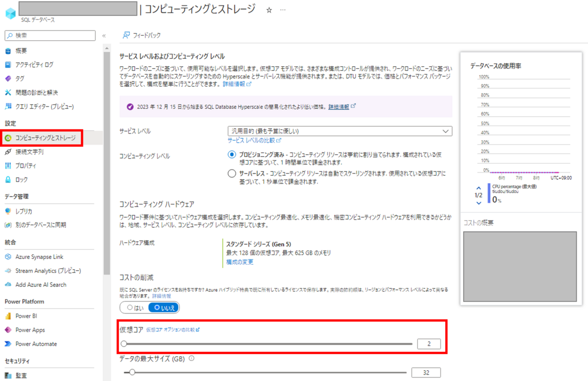Open 詳細情報 link in Hyperscale notice
Image resolution: width=588 pixels, height=381 pixels.
(342, 107)
